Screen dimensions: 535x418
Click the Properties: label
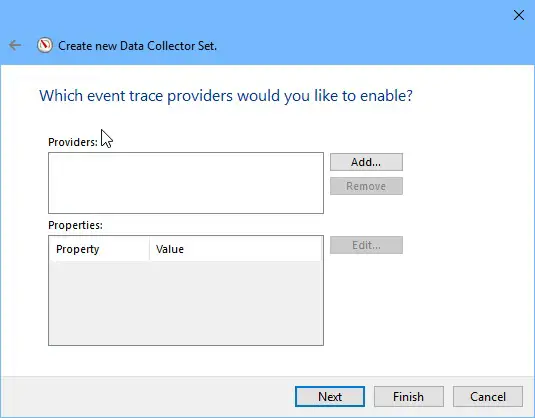pyautogui.click(x=75, y=225)
